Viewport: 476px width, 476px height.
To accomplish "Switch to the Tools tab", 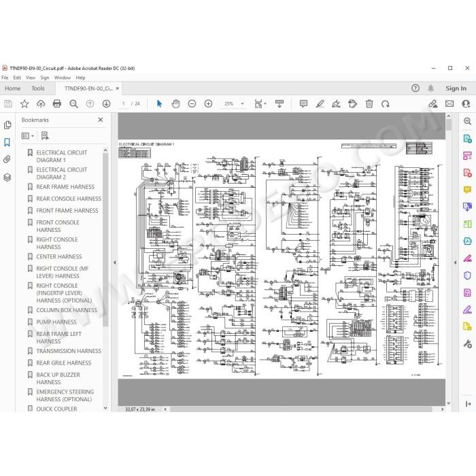I will click(x=38, y=88).
